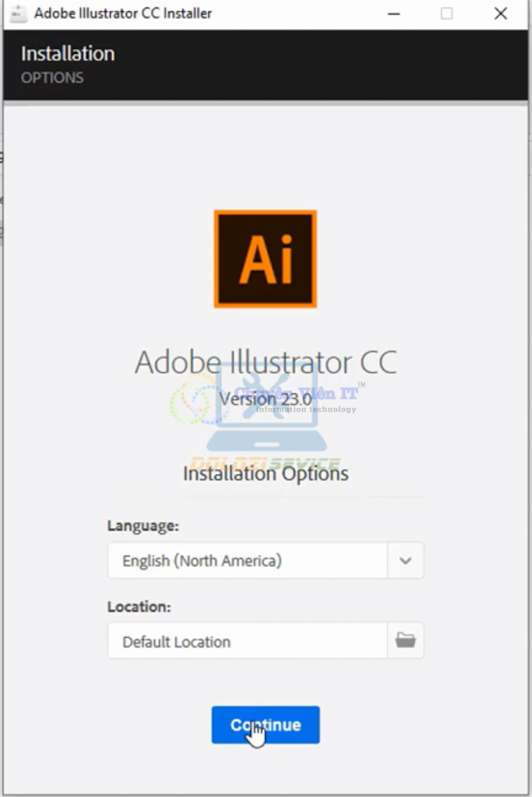Click the OPTIONS subheading text
Screen dimensions: 532x797
[52, 77]
